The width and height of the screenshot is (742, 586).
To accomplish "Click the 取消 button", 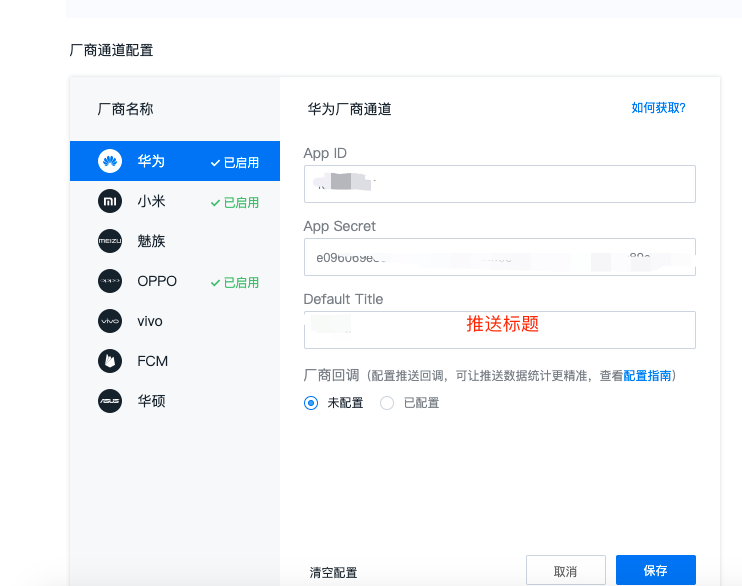I will pyautogui.click(x=565, y=571).
